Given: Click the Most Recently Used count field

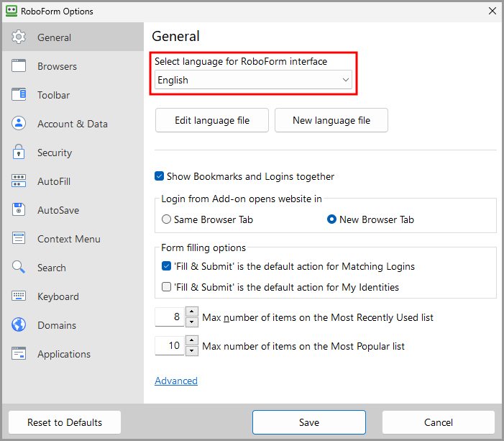Looking at the screenshot, I should pos(170,317).
